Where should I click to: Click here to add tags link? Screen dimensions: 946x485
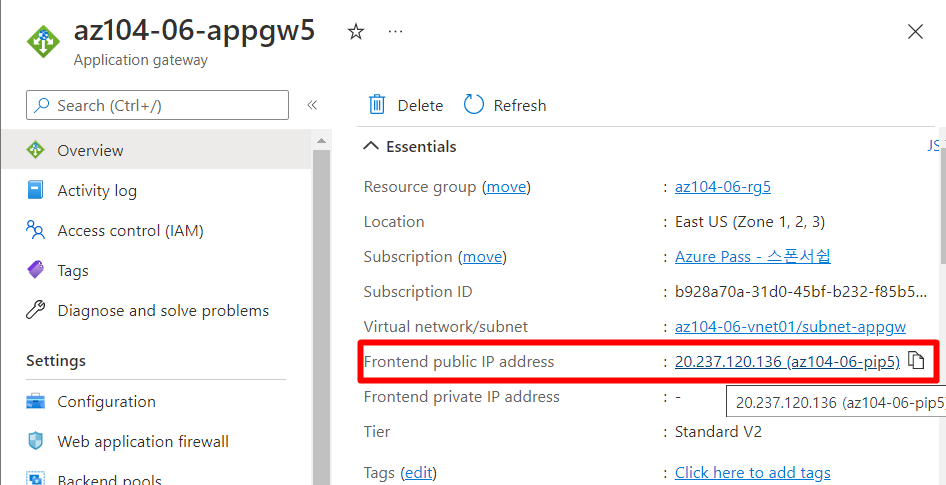pos(752,472)
